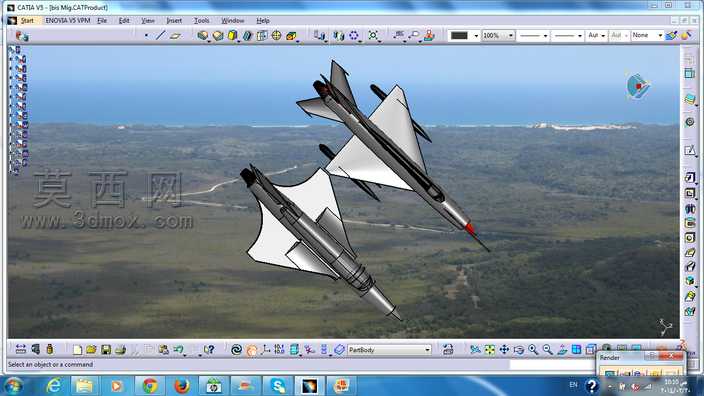Select the Plane tool in top toolbar
The height and width of the screenshot is (396, 704).
pyautogui.click(x=175, y=35)
